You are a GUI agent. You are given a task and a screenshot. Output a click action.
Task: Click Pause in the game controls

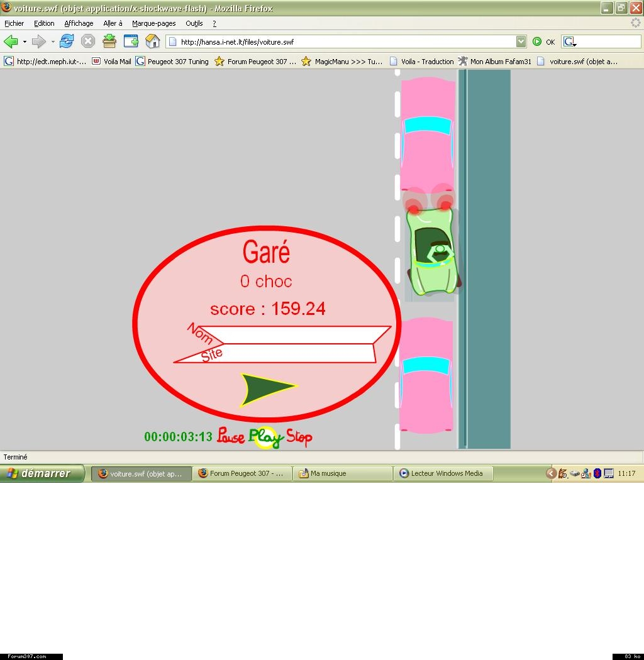(x=230, y=436)
